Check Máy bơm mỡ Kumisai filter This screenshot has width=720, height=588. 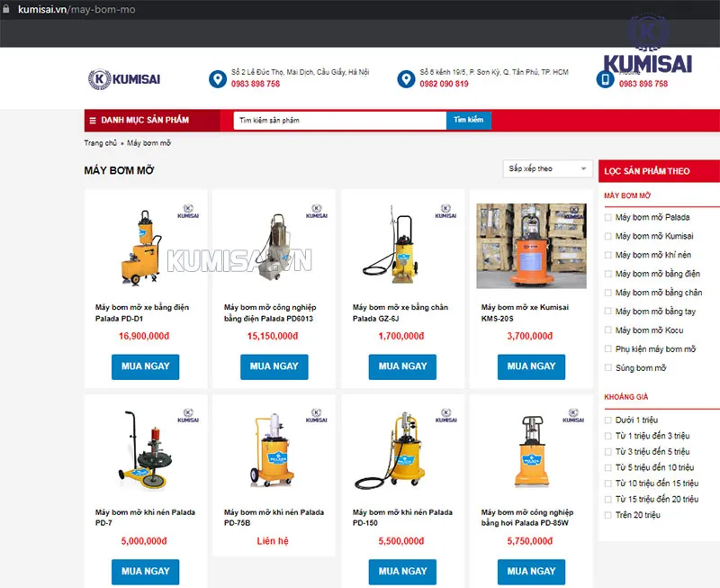tap(608, 236)
